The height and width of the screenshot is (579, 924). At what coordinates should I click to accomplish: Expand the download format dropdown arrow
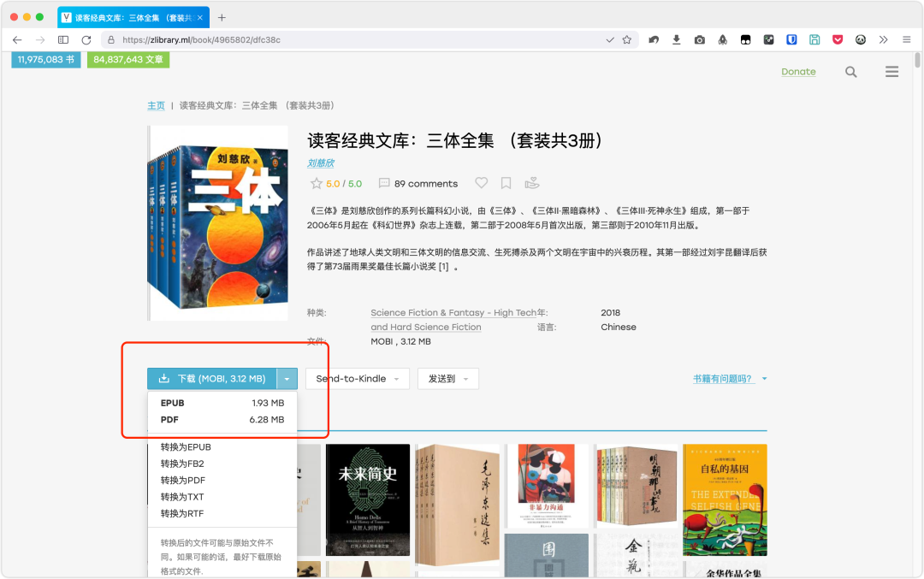pyautogui.click(x=287, y=379)
